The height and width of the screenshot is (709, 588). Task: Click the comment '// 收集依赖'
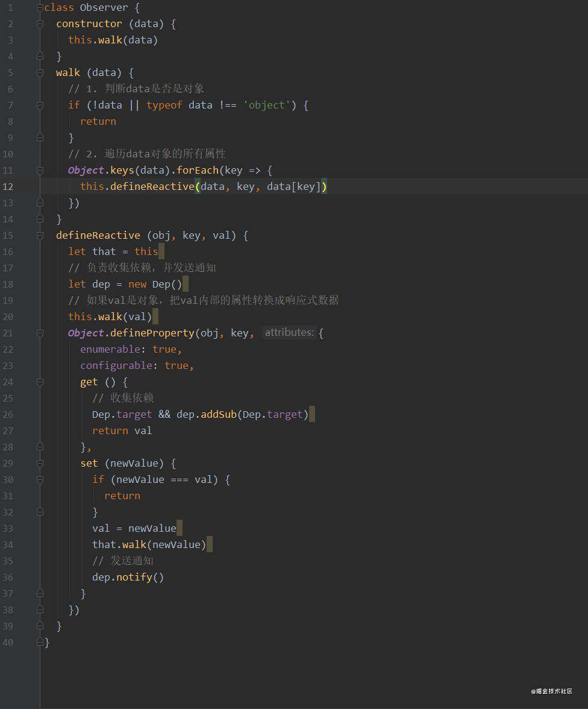pos(123,398)
